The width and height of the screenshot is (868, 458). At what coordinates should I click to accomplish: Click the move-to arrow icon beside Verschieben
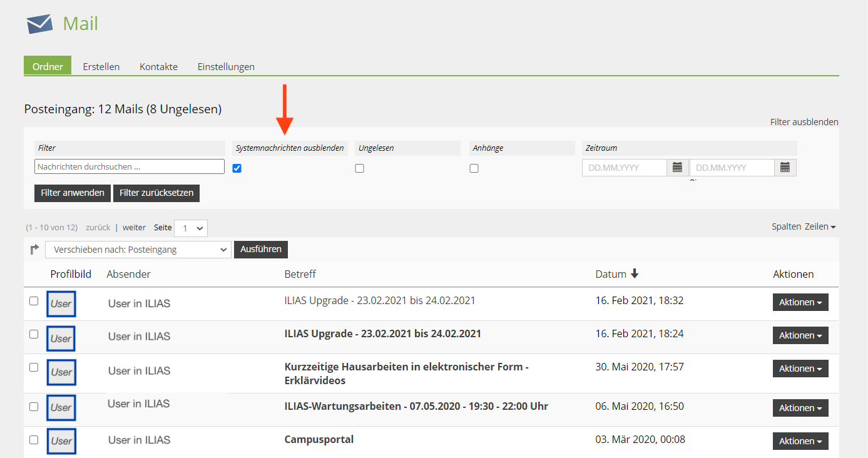[x=34, y=250]
